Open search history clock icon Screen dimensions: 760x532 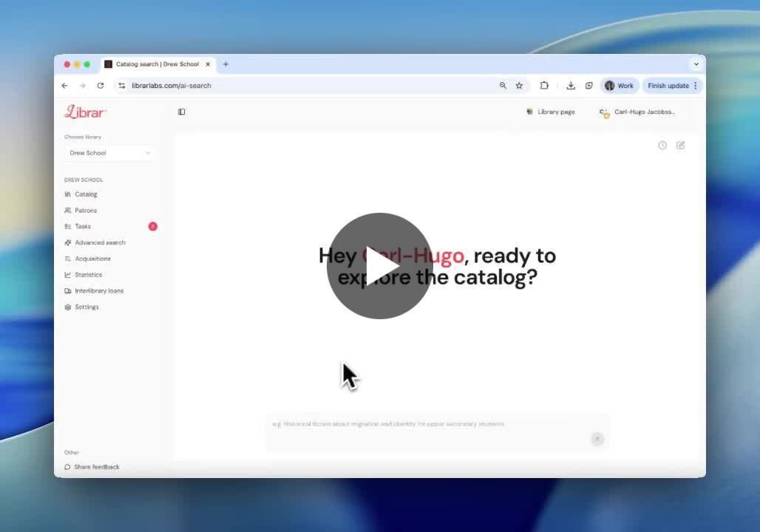click(x=662, y=146)
